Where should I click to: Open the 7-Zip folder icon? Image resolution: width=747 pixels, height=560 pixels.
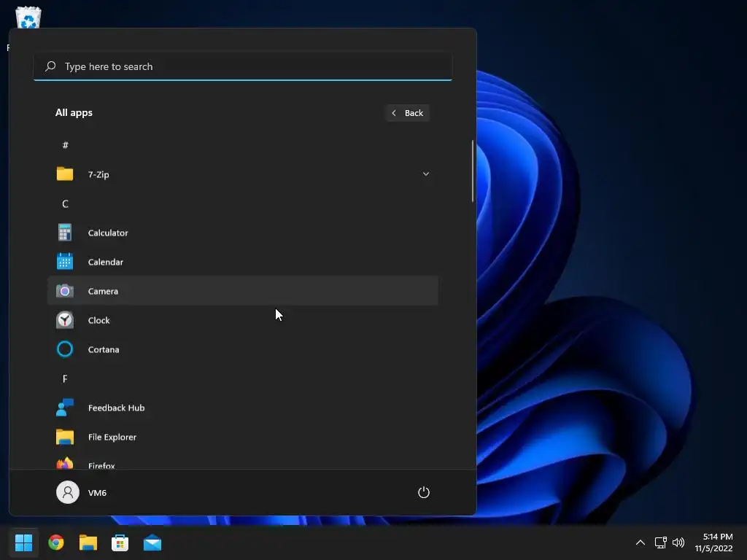pos(65,174)
